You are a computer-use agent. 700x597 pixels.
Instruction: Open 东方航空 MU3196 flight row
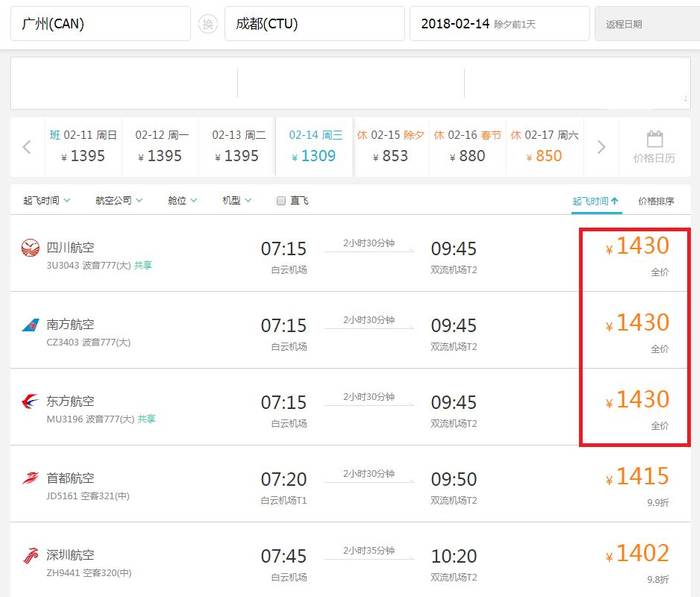tap(350, 407)
